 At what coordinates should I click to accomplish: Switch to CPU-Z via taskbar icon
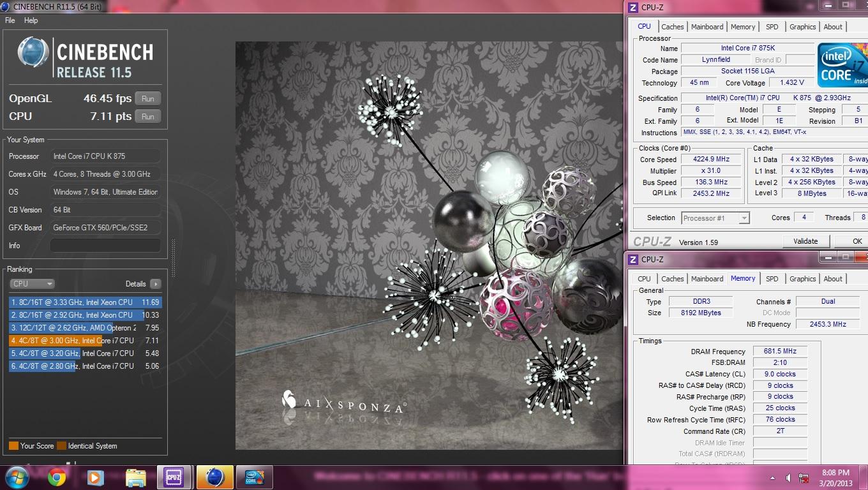(173, 477)
